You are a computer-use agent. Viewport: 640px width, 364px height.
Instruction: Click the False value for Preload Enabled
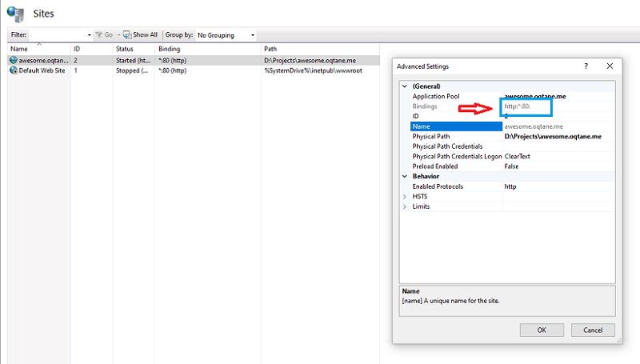point(511,166)
